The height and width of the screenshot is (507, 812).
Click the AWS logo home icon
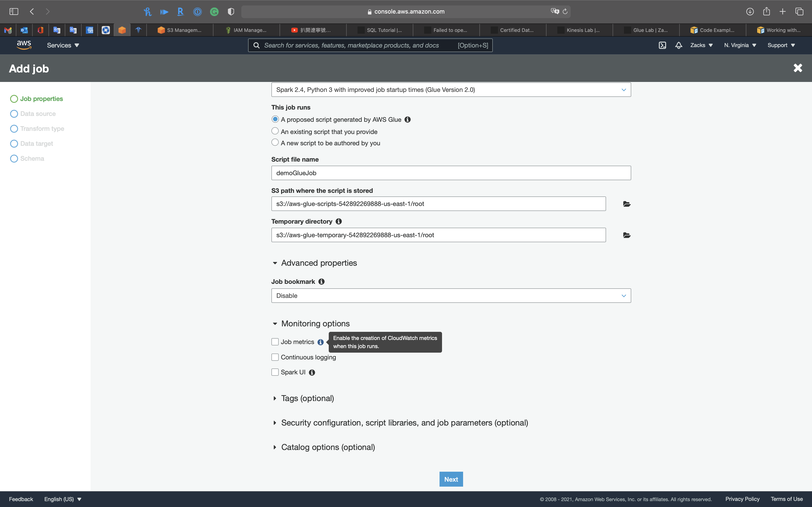tap(24, 45)
